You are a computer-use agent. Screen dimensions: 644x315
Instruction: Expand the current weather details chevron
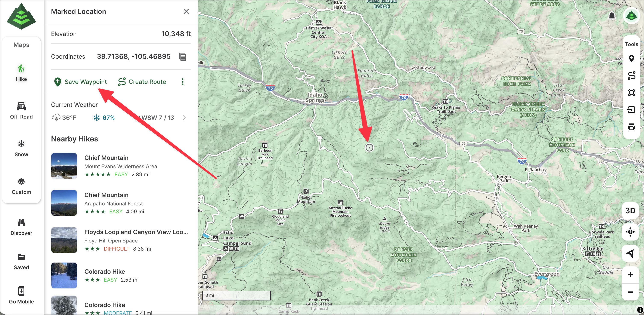click(x=184, y=118)
